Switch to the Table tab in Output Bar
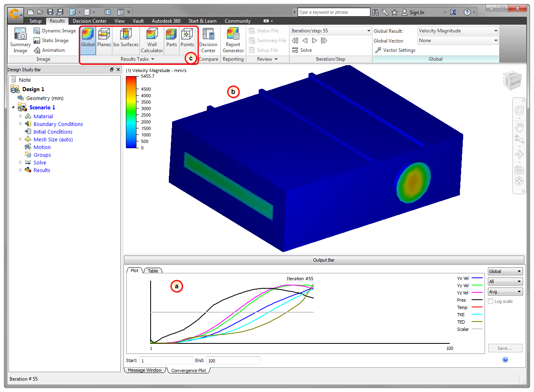 pyautogui.click(x=153, y=271)
